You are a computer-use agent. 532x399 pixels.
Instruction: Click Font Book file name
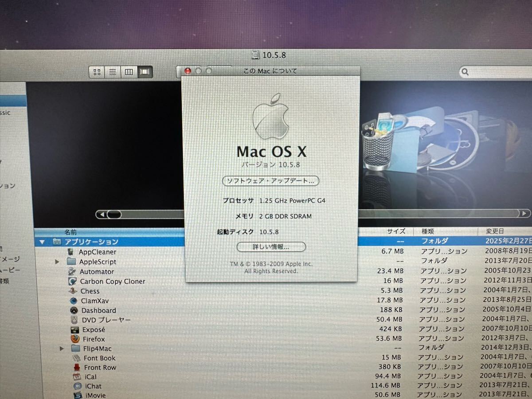[x=99, y=358]
